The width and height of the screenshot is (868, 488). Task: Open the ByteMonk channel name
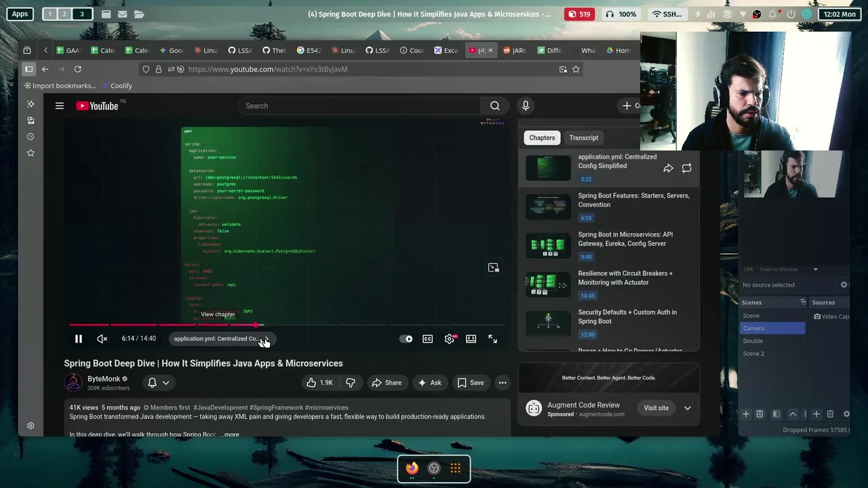pyautogui.click(x=104, y=379)
